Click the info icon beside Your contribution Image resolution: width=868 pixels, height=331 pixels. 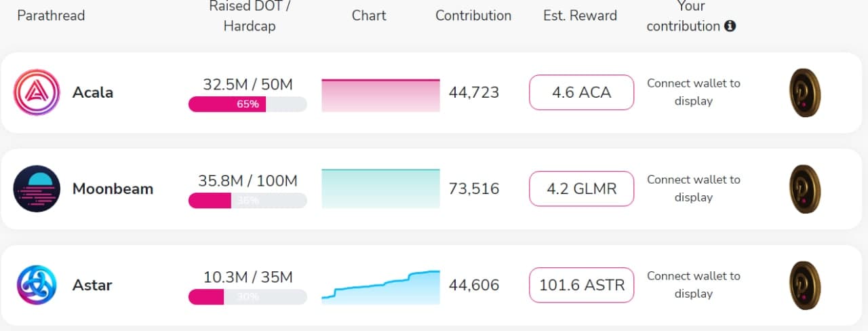tap(730, 26)
